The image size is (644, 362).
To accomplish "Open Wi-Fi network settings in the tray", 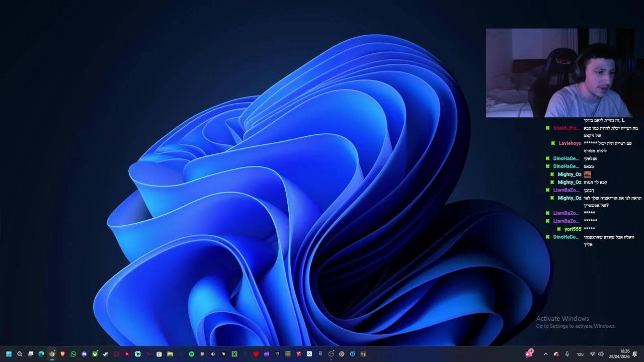I will [x=592, y=354].
